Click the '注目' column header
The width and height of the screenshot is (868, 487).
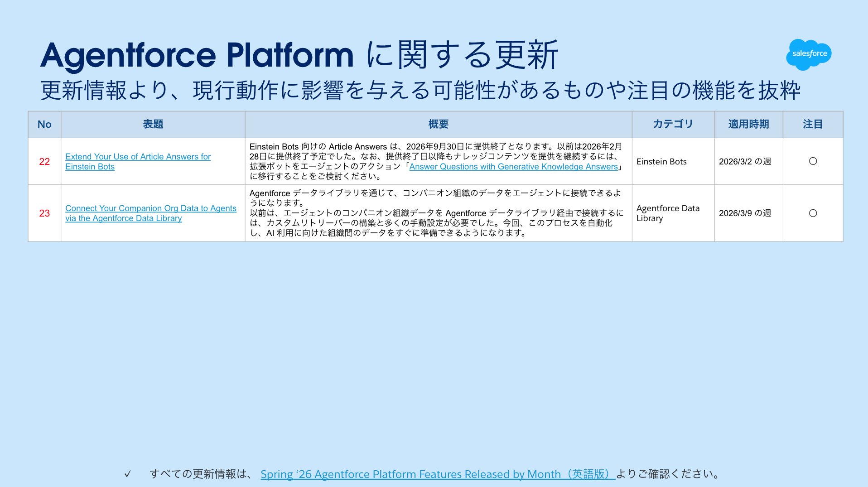(x=813, y=124)
